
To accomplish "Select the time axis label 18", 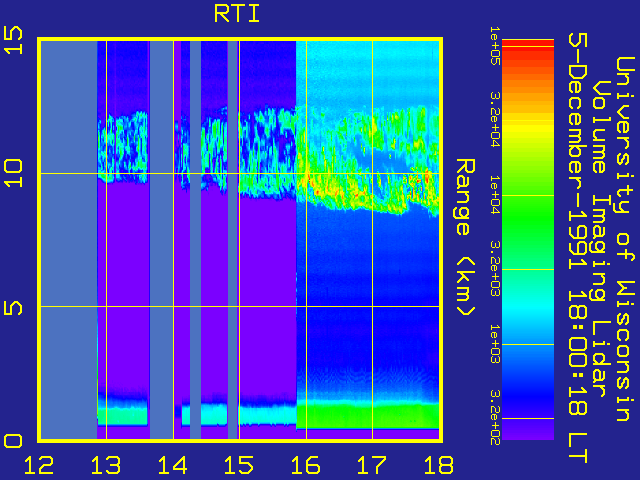I will (439, 465).
